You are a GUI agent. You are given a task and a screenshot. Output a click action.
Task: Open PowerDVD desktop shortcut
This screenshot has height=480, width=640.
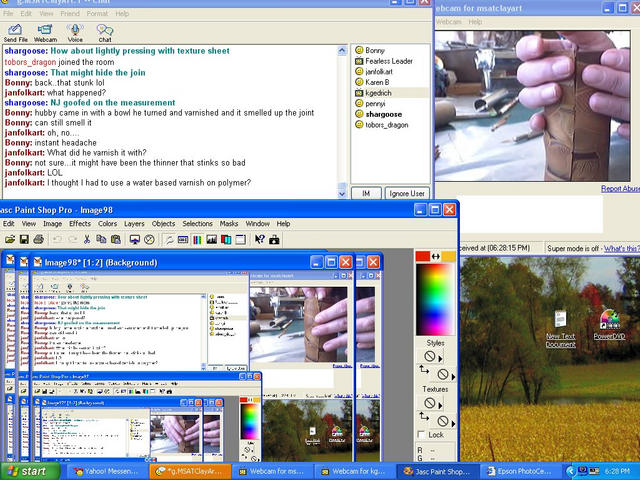[609, 324]
